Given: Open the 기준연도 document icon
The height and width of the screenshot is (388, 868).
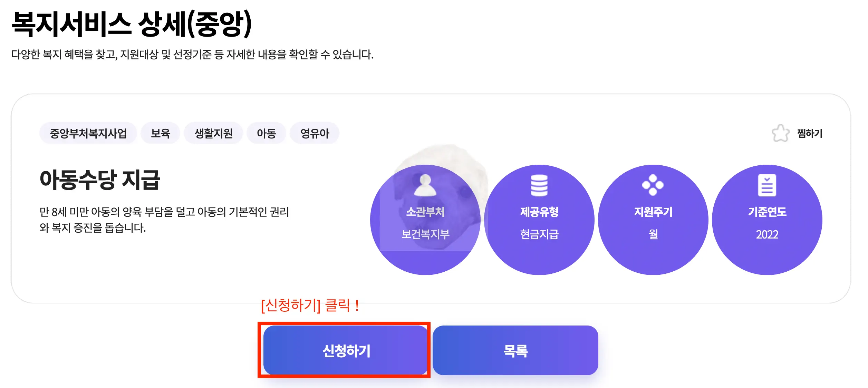Looking at the screenshot, I should (767, 185).
